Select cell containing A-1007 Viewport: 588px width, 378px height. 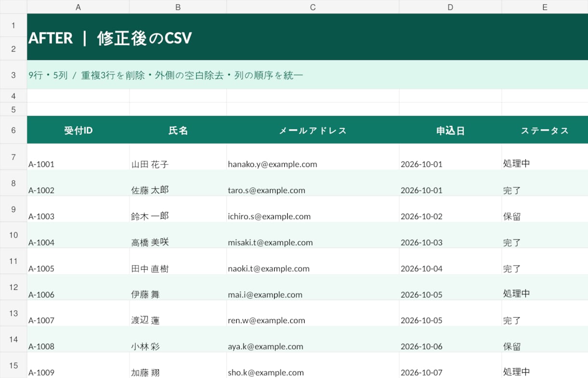coord(78,313)
